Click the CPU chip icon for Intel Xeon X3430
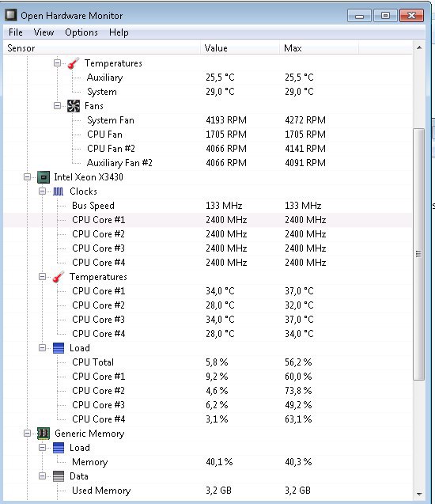The height and width of the screenshot is (504, 435). coord(43,177)
